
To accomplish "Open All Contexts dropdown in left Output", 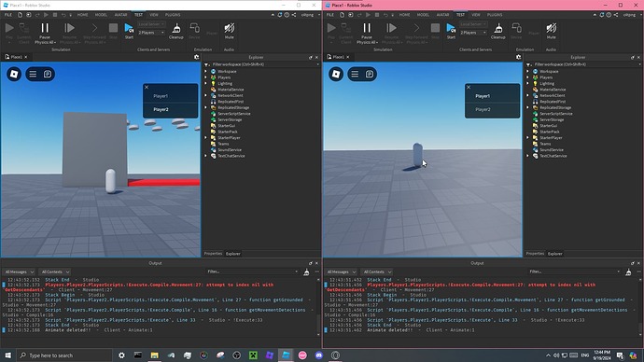I will click(x=55, y=272).
